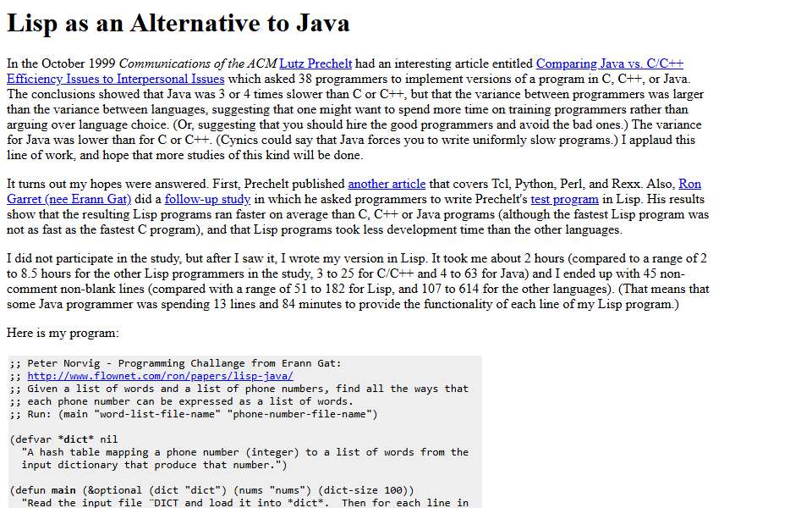Click the paragraph starting "I did not participate"
This screenshot has height=508, width=812.
tap(358, 281)
